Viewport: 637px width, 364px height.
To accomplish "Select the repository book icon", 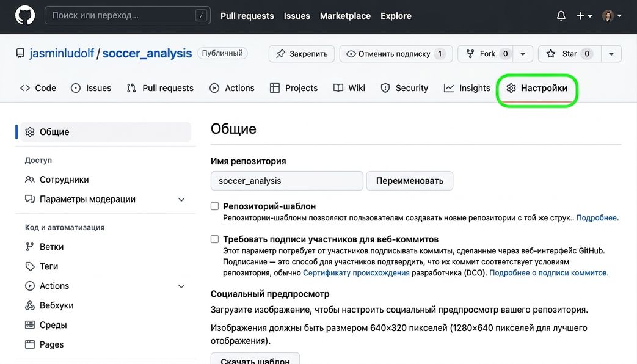I will [x=20, y=53].
